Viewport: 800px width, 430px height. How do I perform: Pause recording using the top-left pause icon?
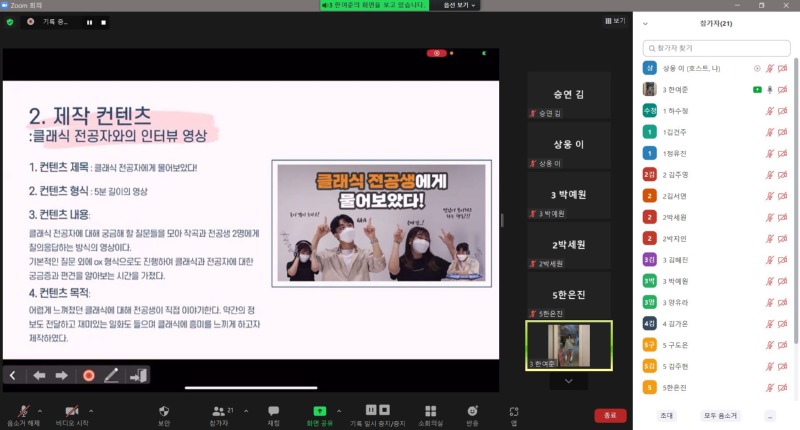click(90, 22)
